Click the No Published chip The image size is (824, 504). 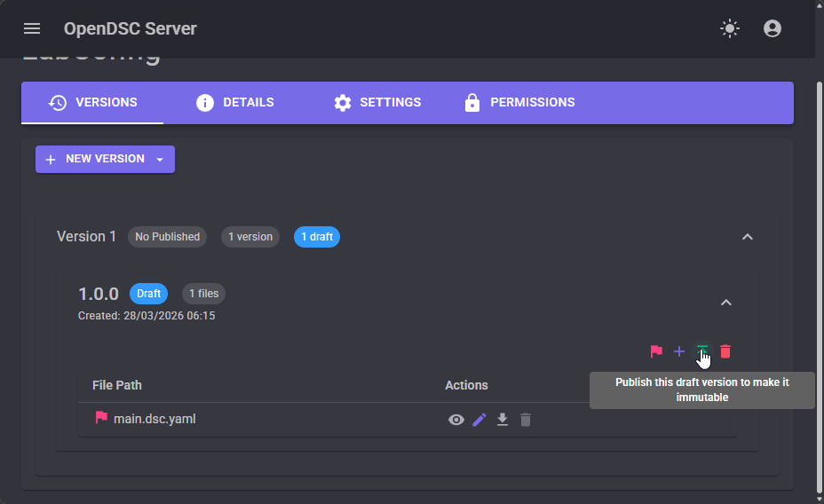[x=168, y=237]
